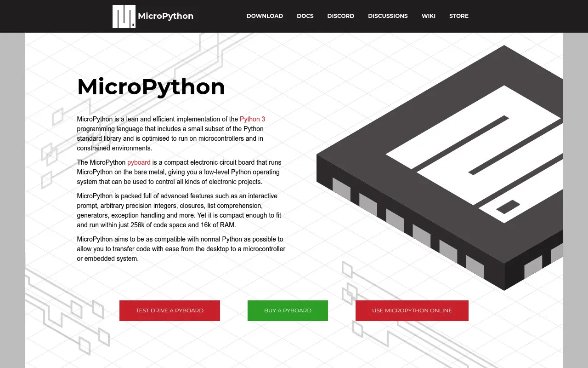Click the green BUY A PYBOARD button
Screen dimensions: 588x368
coord(288,310)
